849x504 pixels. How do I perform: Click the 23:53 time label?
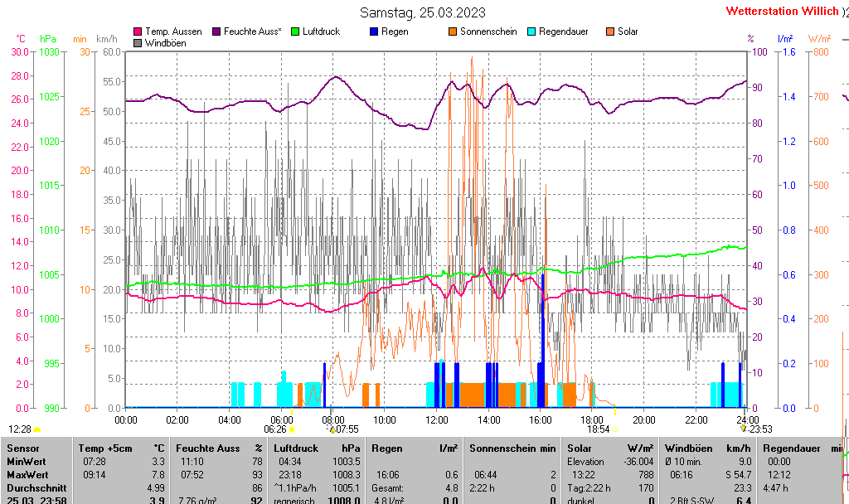tap(761, 430)
